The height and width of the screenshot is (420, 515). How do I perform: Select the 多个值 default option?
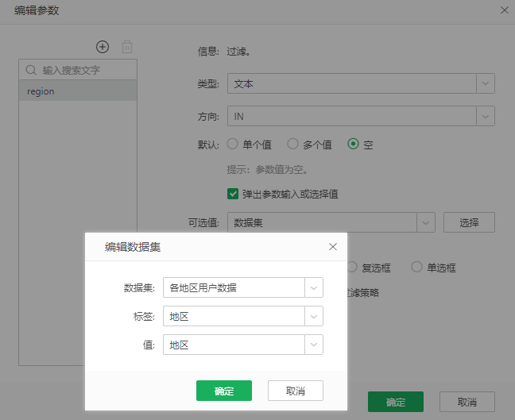pos(292,144)
